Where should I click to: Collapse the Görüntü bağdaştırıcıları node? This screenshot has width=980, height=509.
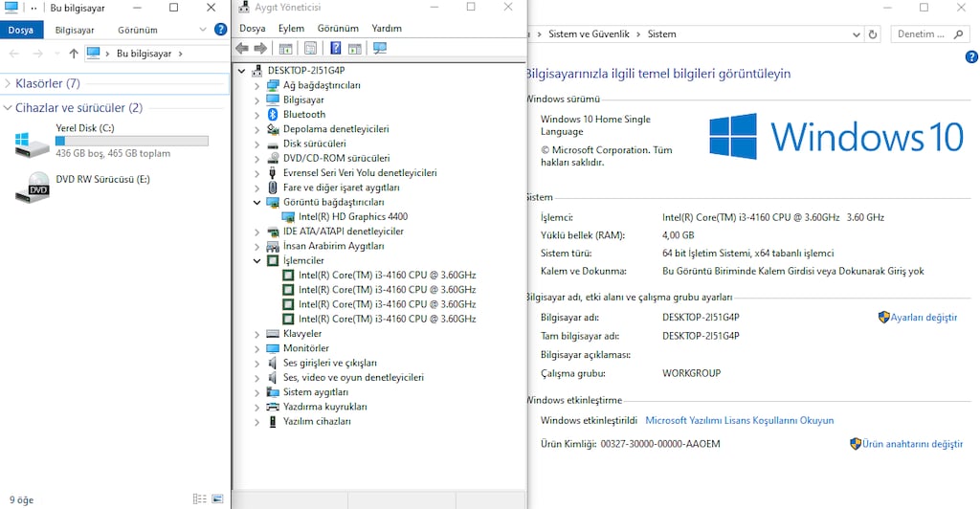pyautogui.click(x=256, y=202)
